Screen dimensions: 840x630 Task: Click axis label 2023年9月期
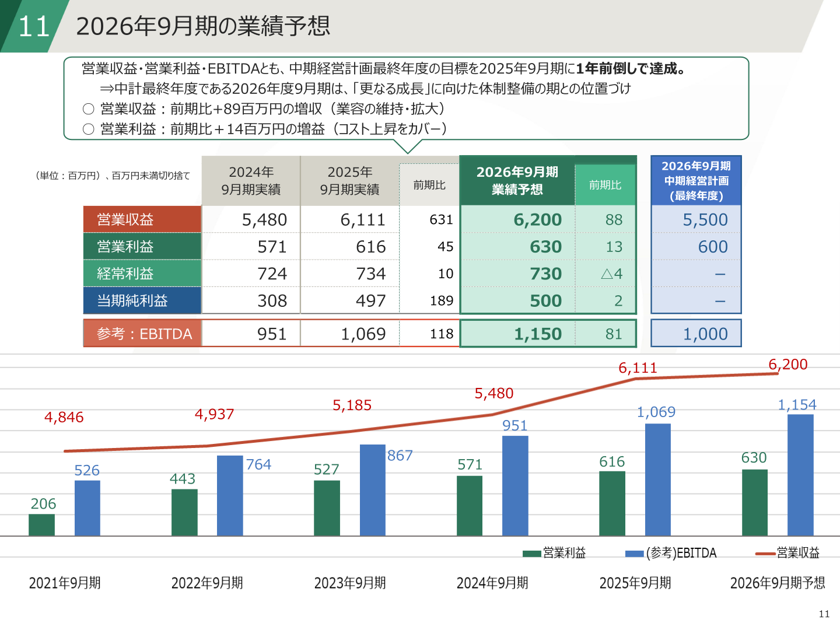pyautogui.click(x=350, y=583)
